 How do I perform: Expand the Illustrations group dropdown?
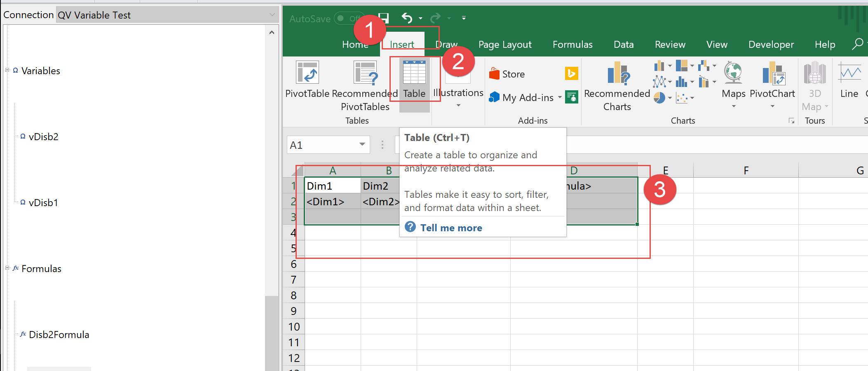click(458, 106)
